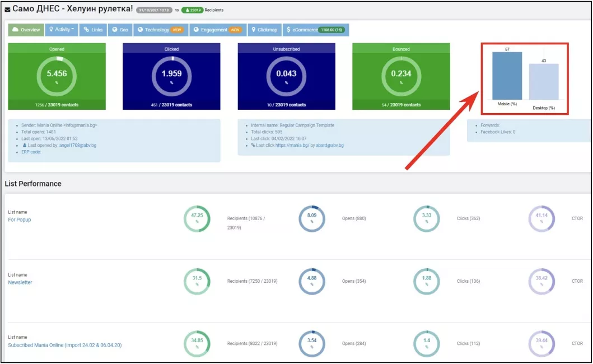Click the 'Total opens: 1481' text
The height and width of the screenshot is (364, 593).
coord(39,132)
